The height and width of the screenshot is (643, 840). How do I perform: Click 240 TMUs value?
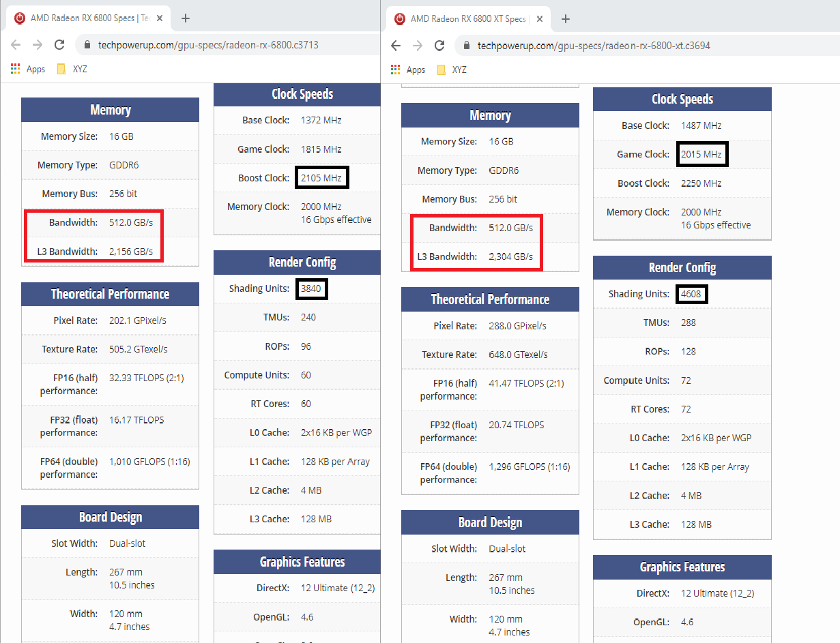(308, 317)
